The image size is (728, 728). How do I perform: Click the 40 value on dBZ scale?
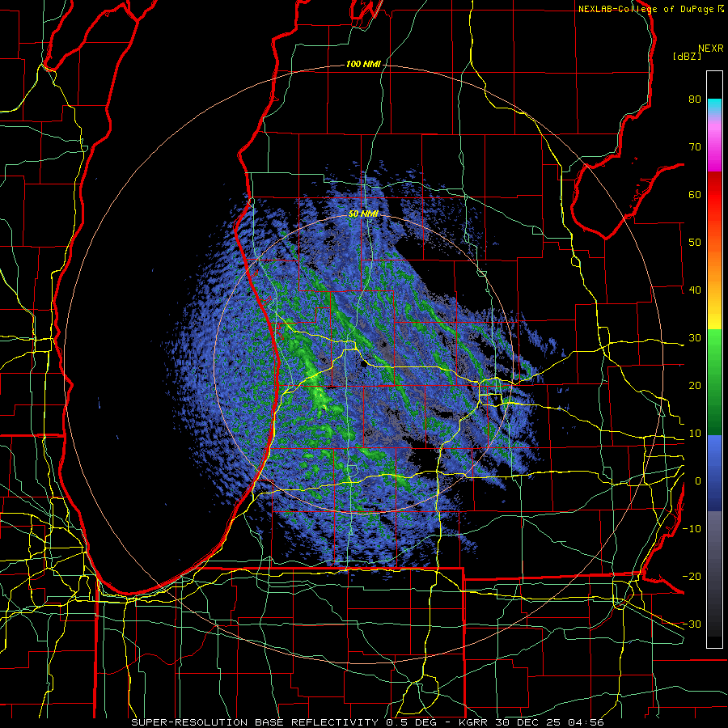[x=695, y=290]
